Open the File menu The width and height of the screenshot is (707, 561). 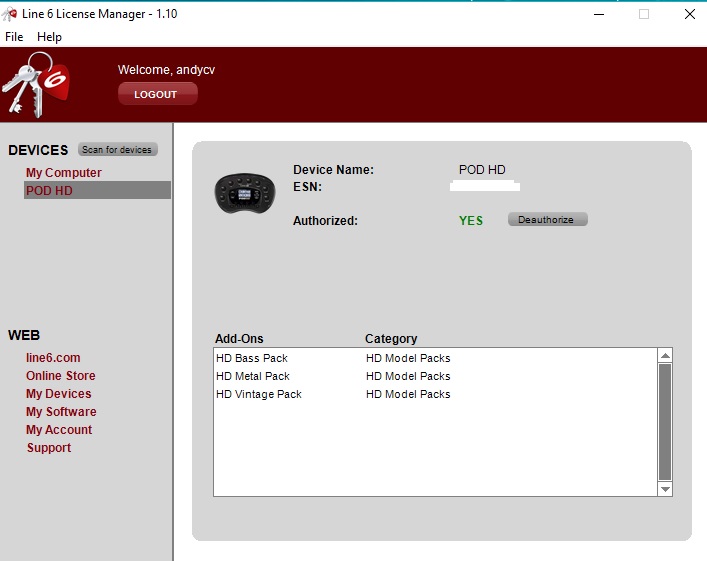click(14, 37)
